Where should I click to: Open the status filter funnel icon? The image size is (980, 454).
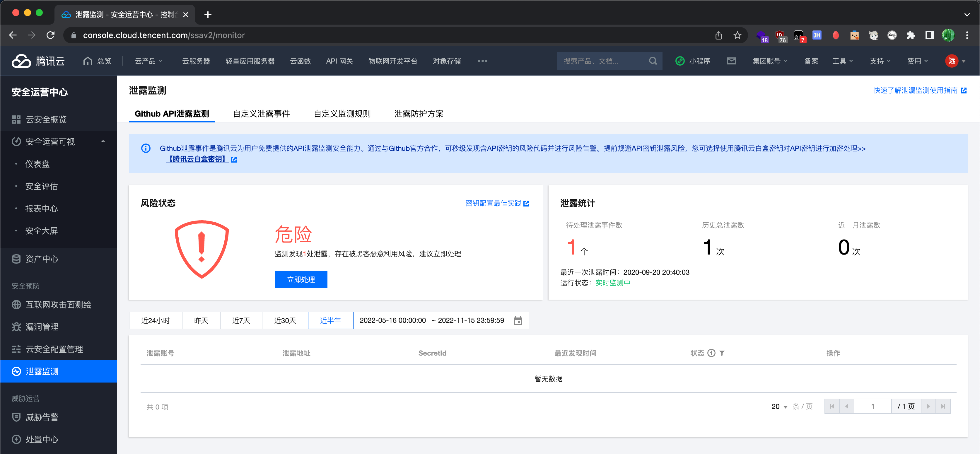pos(722,353)
